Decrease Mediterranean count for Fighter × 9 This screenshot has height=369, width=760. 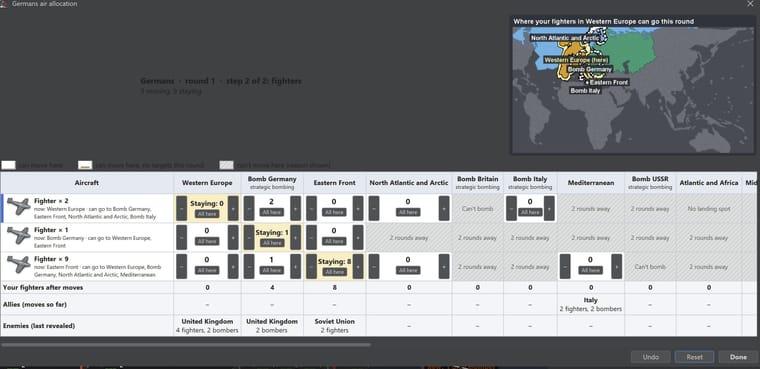565,266
